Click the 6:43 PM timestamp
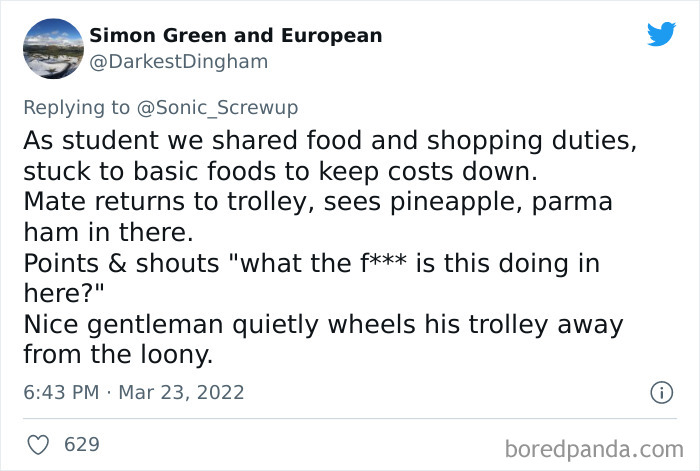This screenshot has height=471, width=700. tap(62, 393)
